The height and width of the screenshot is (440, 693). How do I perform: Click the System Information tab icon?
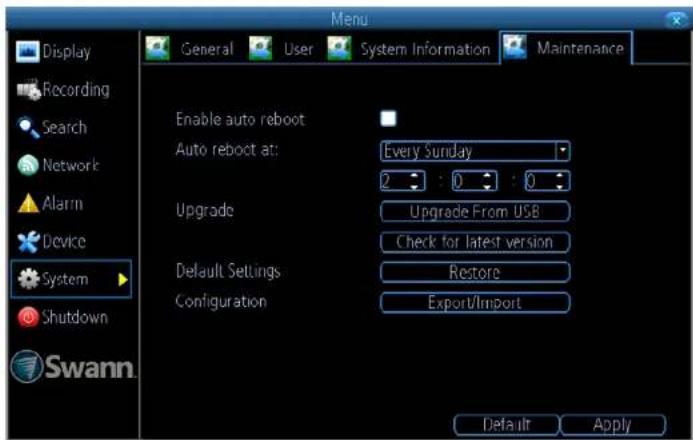point(339,48)
